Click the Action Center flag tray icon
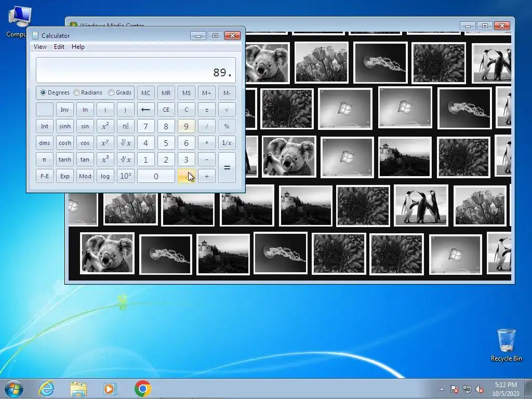This screenshot has width=532, height=399. tap(455, 389)
